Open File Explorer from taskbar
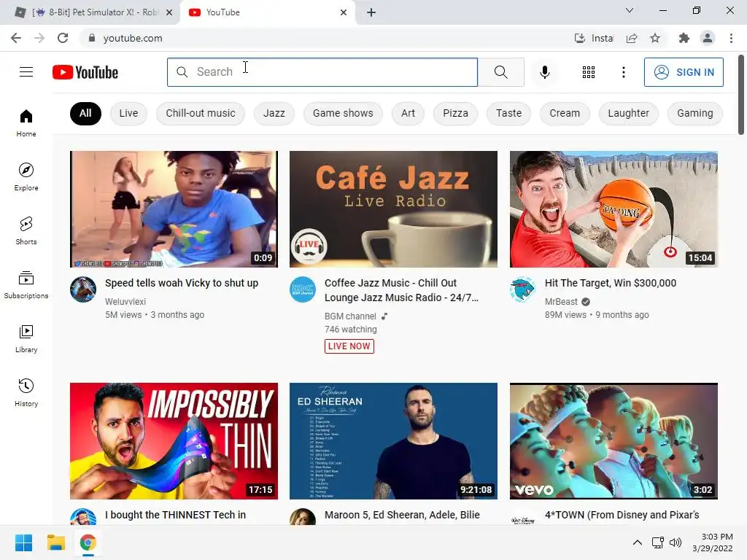This screenshot has width=747, height=560. pyautogui.click(x=55, y=542)
